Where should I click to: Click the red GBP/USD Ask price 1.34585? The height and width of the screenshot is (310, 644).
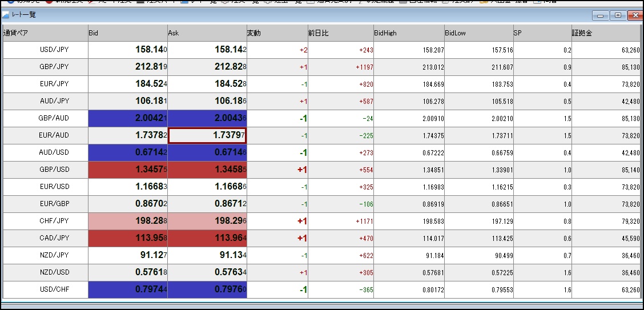click(207, 170)
